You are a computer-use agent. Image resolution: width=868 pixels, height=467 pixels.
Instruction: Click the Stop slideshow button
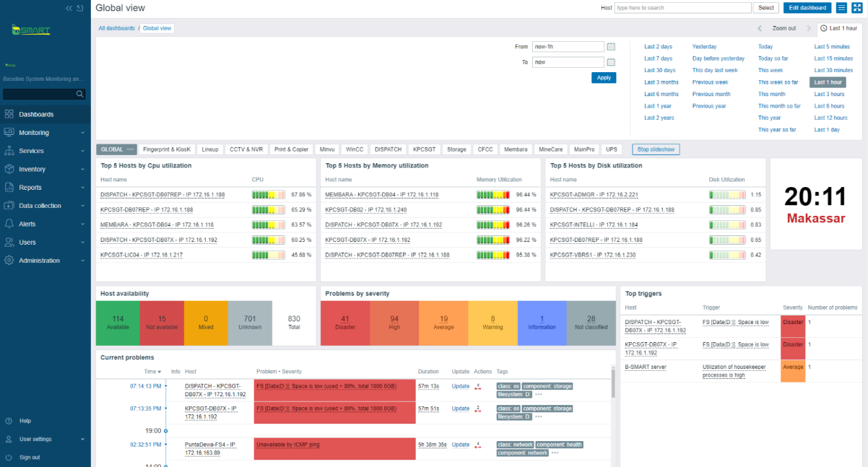click(x=656, y=149)
